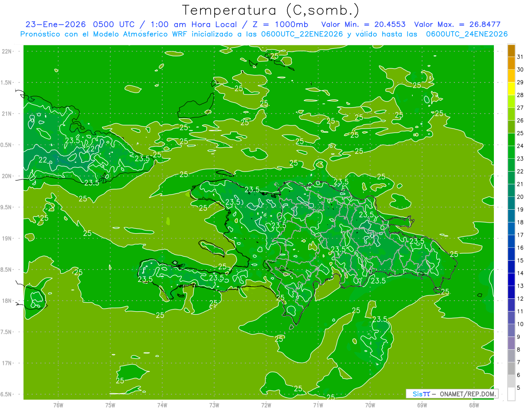The image size is (532, 411).
Task: Click the 21N latitude axis label
Action: tap(7, 114)
